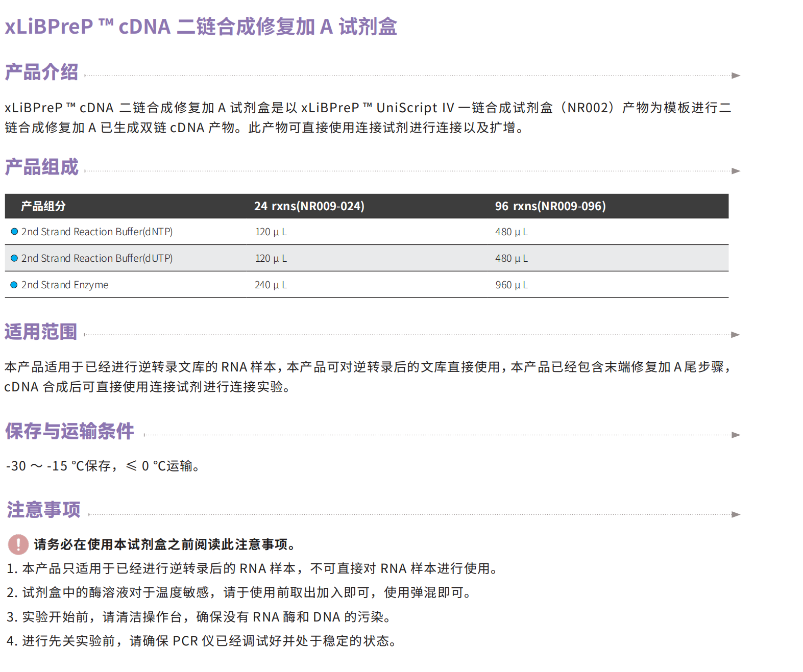Select the 2nd Strand Reaction Buffer(dUTP) cell
The image size is (803, 672).
point(97,258)
